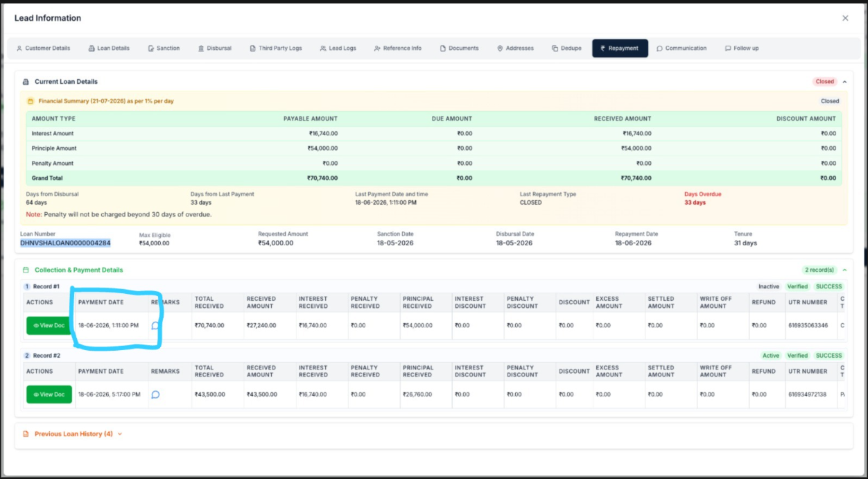The width and height of the screenshot is (868, 479).
Task: Select the Documents tab
Action: [x=460, y=49]
